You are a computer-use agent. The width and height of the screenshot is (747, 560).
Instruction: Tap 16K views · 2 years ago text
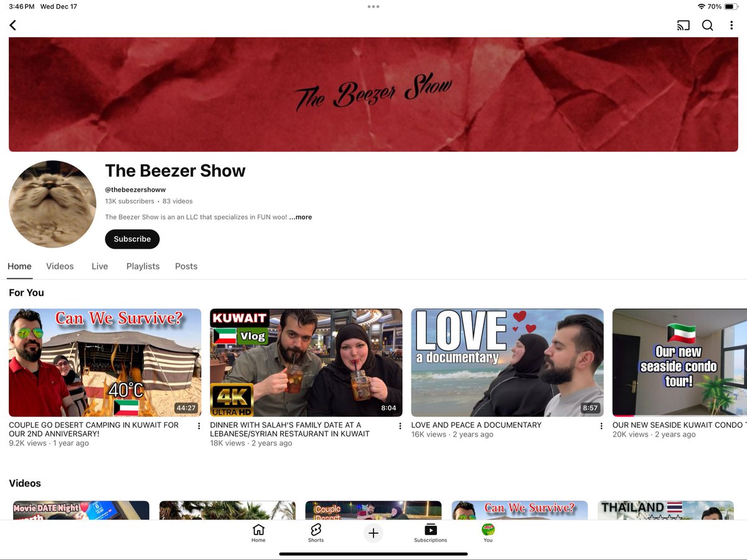tap(453, 434)
